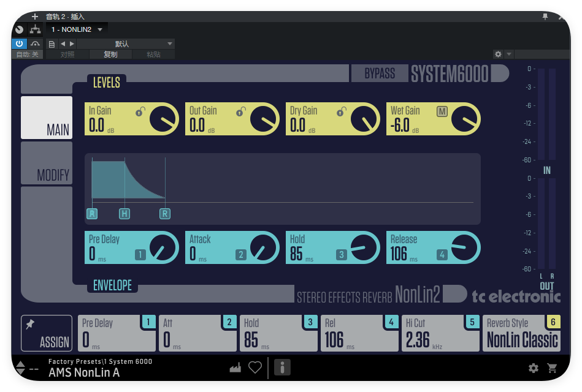Click the Hold assign badge 3
This screenshot has width=582, height=392.
[342, 255]
